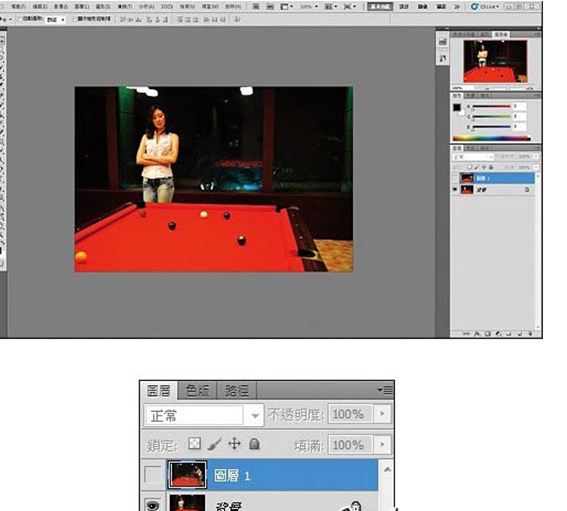The width and height of the screenshot is (567, 511).
Task: Open the 正常 blend mode dropdown, enlarged panel
Action: [x=204, y=415]
